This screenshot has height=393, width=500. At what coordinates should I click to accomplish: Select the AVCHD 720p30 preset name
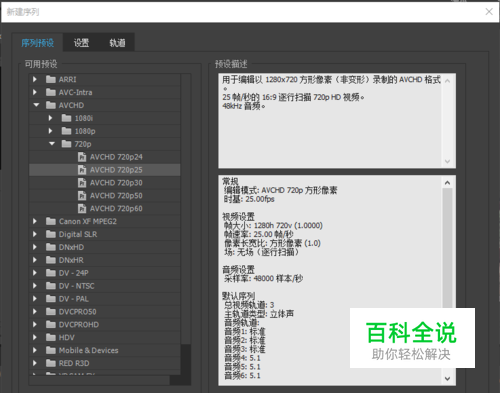coord(116,183)
